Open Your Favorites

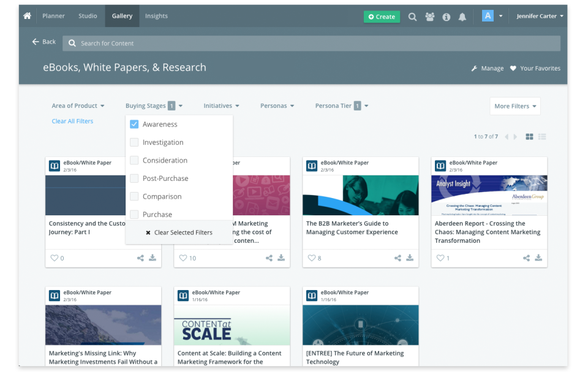click(x=535, y=68)
